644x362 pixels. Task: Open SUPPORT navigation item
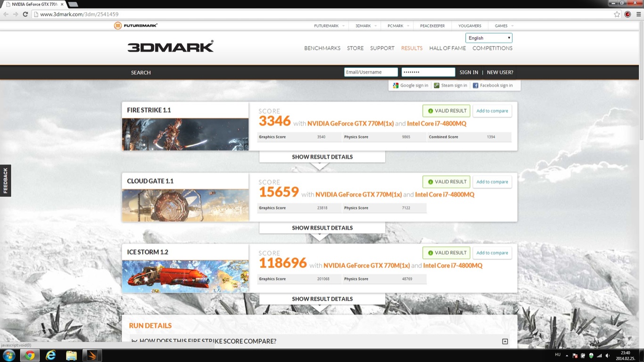[382, 48]
